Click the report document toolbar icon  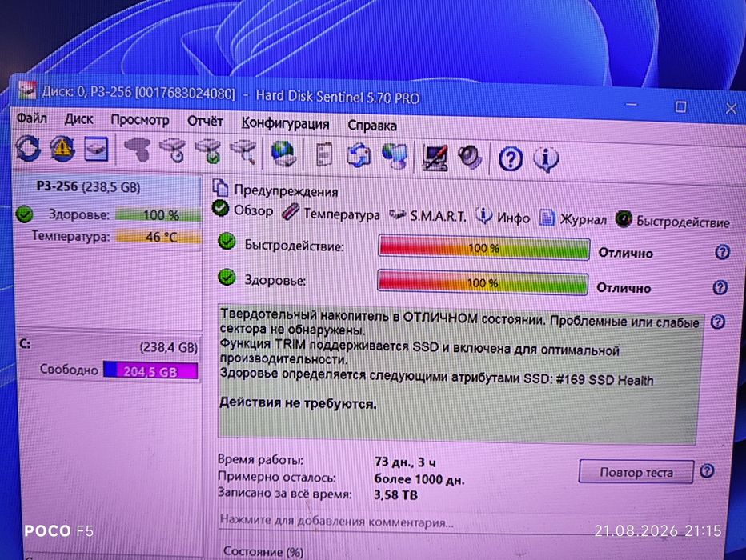[x=324, y=154]
